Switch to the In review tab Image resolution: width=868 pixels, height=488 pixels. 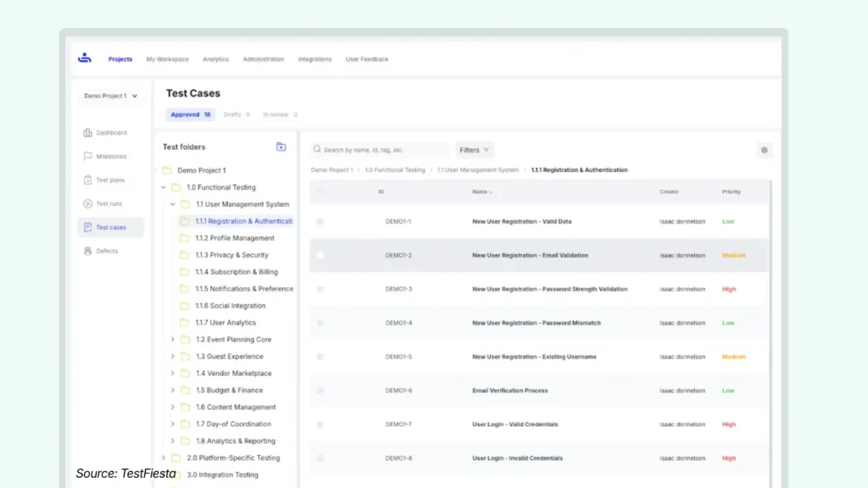click(x=280, y=114)
